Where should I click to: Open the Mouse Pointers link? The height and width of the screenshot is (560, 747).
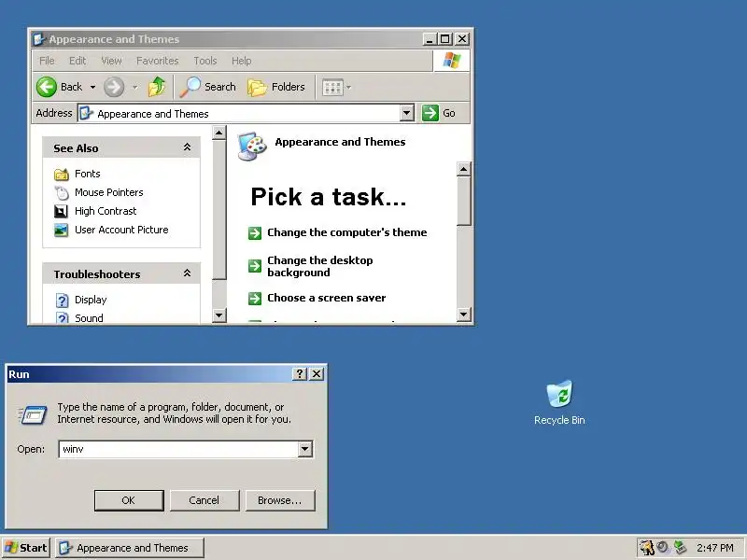(108, 192)
